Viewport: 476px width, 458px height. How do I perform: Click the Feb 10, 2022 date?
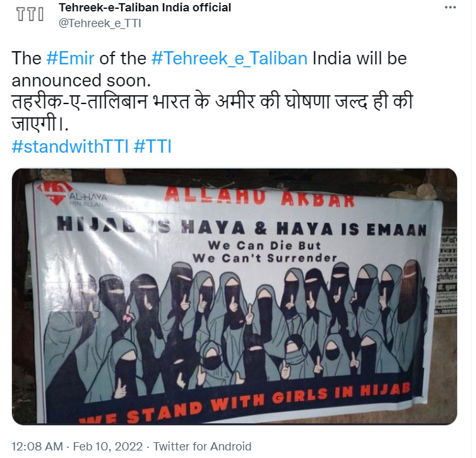107,446
